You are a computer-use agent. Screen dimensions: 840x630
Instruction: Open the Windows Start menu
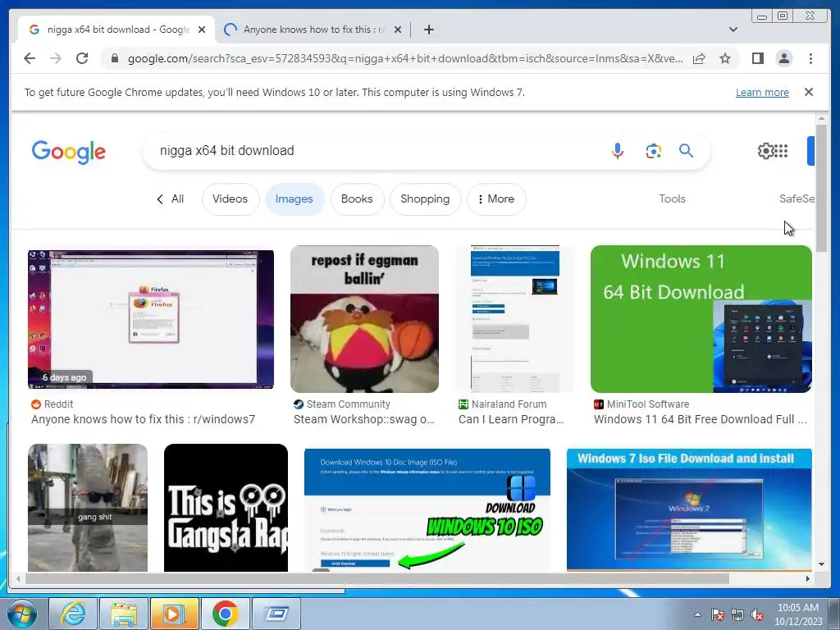(x=22, y=614)
